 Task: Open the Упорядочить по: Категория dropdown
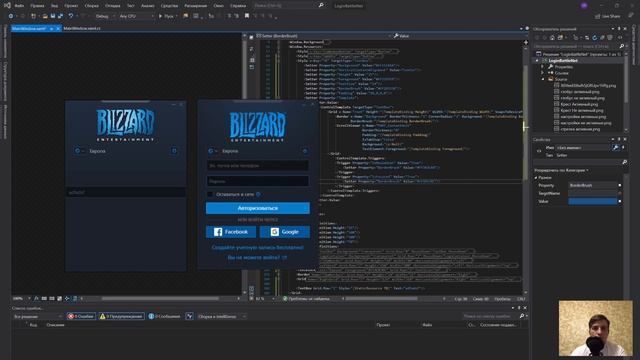click(x=561, y=170)
